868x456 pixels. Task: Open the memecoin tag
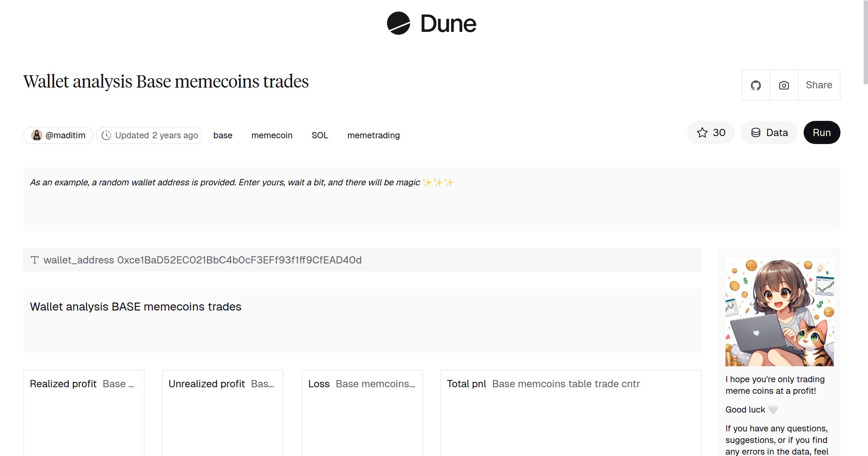[272, 135]
